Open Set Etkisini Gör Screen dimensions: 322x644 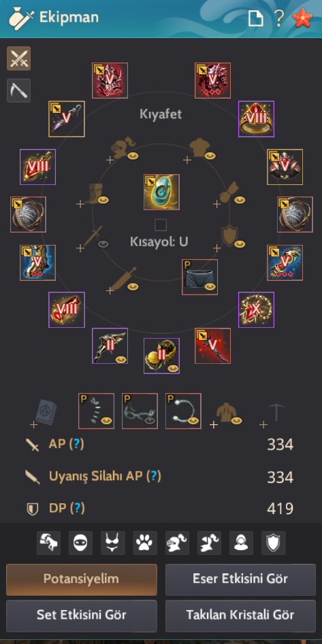[82, 615]
